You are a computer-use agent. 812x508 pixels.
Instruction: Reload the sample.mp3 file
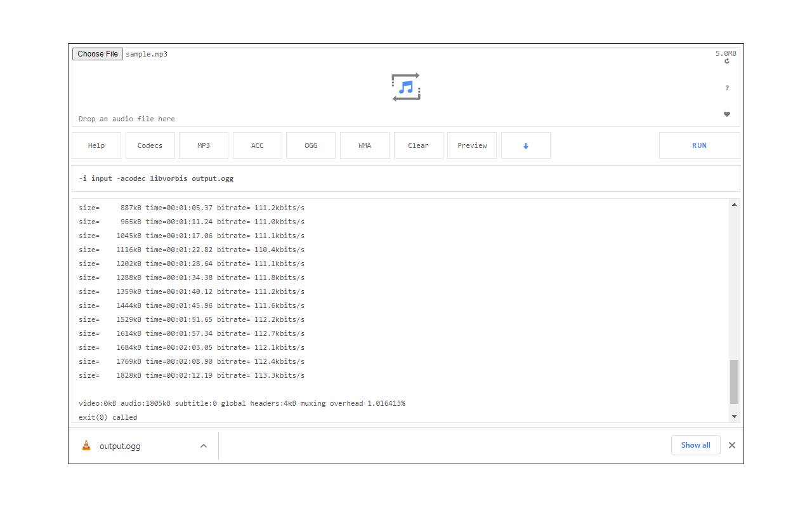[x=726, y=61]
